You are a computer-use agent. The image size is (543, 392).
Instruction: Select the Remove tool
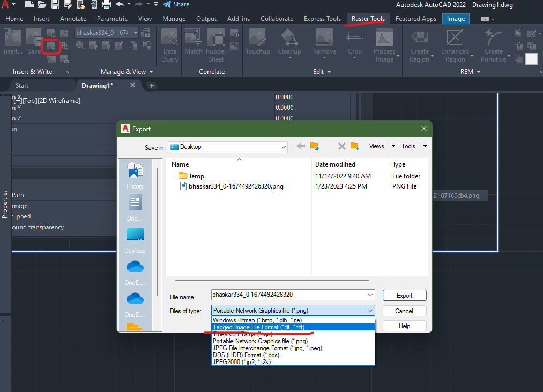(x=324, y=45)
